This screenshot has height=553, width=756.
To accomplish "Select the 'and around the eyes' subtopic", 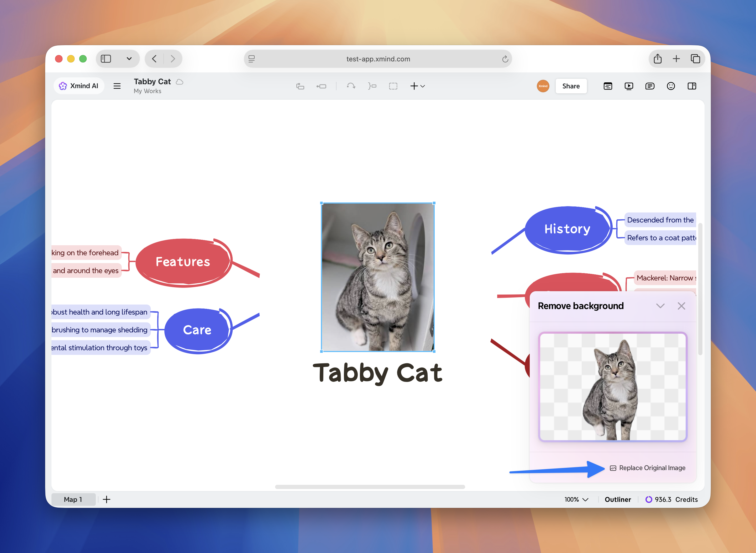I will click(86, 270).
